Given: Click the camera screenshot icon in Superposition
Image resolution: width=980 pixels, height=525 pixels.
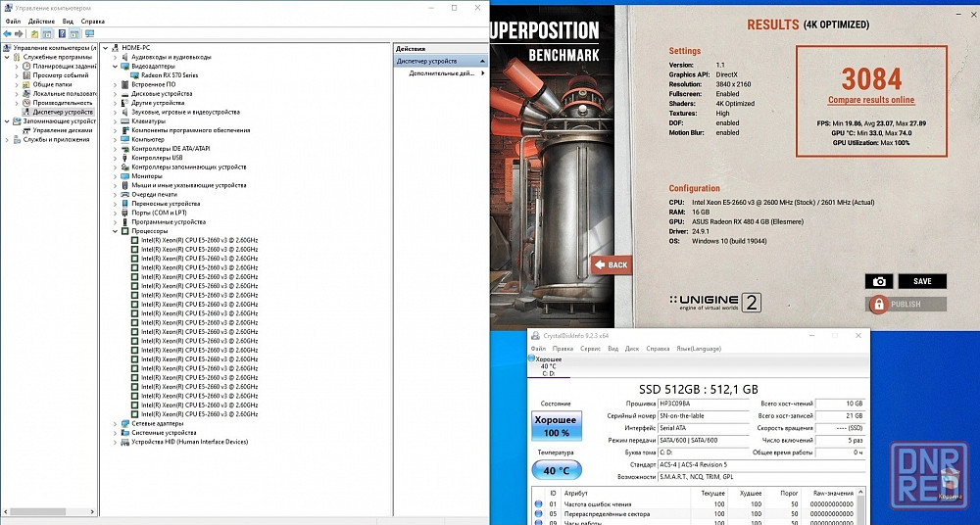Looking at the screenshot, I should (x=879, y=281).
